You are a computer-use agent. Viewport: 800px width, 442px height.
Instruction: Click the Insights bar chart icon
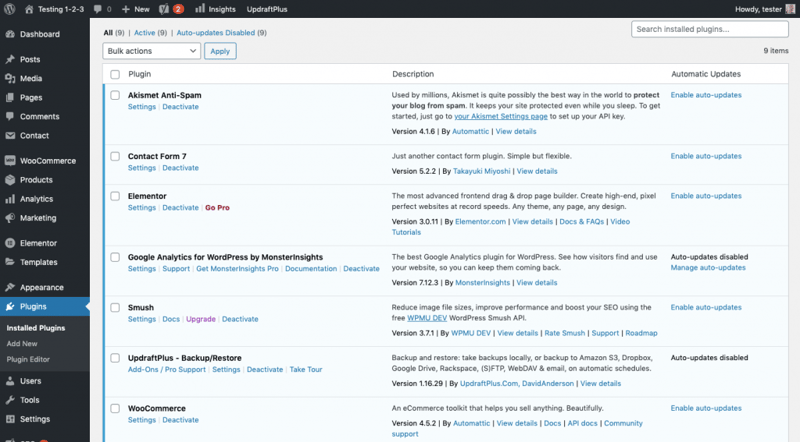point(200,9)
